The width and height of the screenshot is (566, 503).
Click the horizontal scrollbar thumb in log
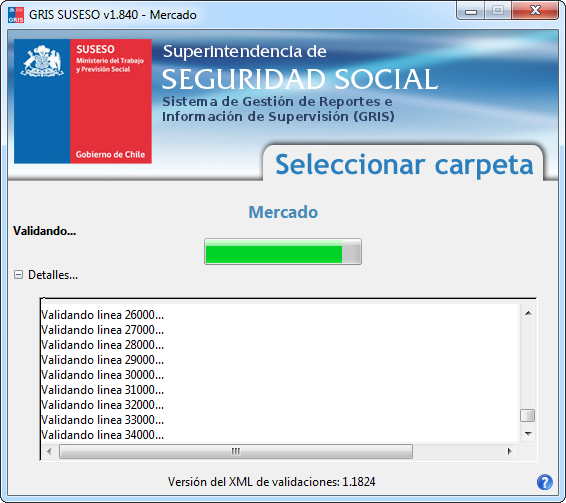[236, 451]
